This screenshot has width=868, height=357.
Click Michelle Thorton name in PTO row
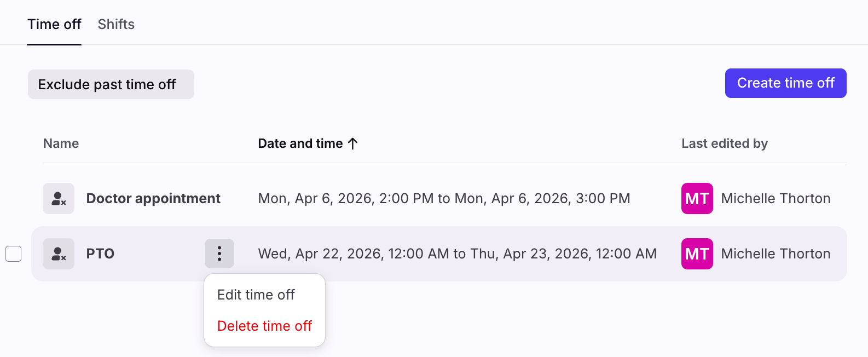click(x=776, y=254)
